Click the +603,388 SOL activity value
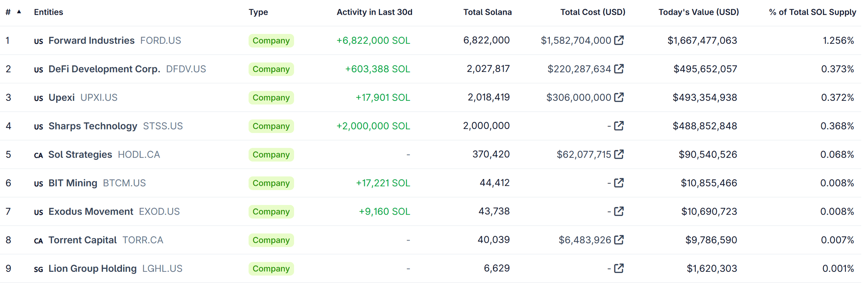This screenshot has height=283, width=868. point(378,69)
